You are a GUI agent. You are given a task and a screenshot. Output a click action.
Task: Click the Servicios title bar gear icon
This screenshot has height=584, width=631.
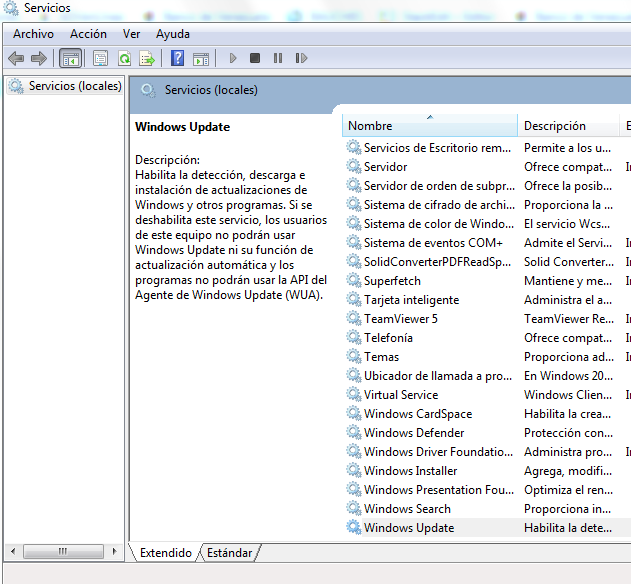pos(11,8)
